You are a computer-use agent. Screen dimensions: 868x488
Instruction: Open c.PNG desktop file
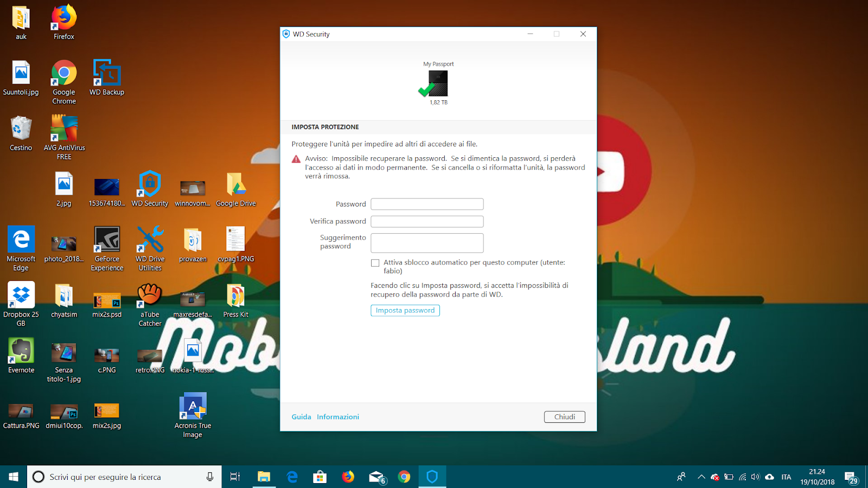point(107,360)
